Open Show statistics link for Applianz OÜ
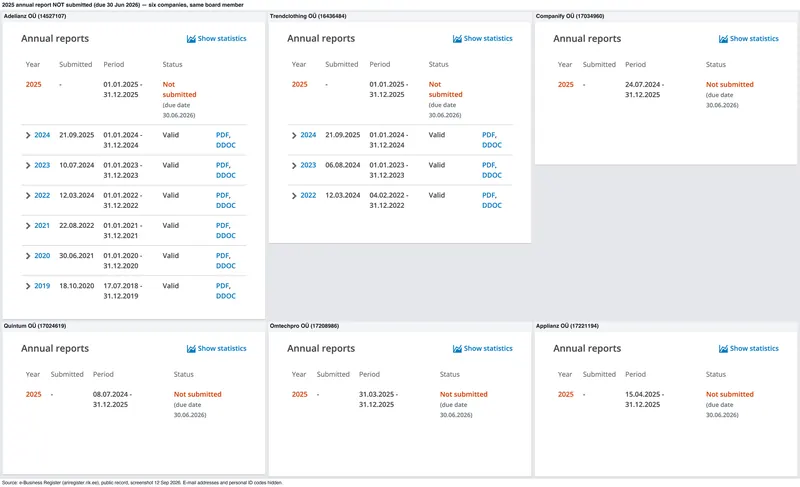 (x=754, y=349)
